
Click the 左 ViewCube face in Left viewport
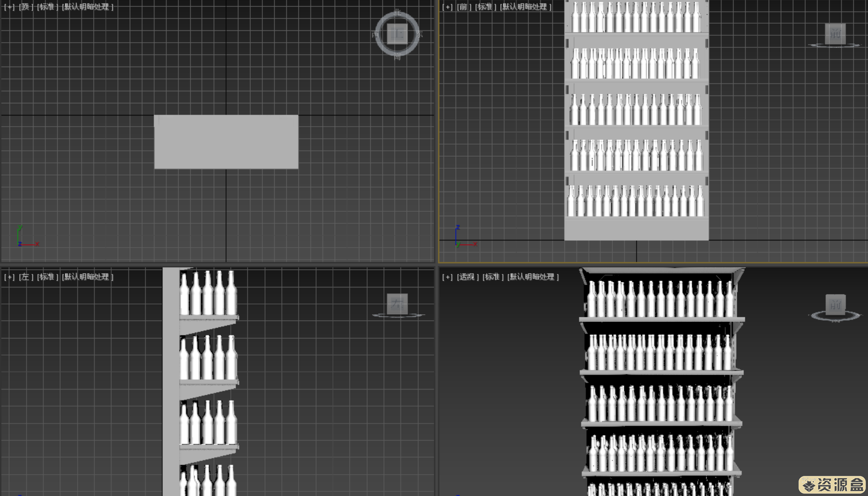point(397,304)
